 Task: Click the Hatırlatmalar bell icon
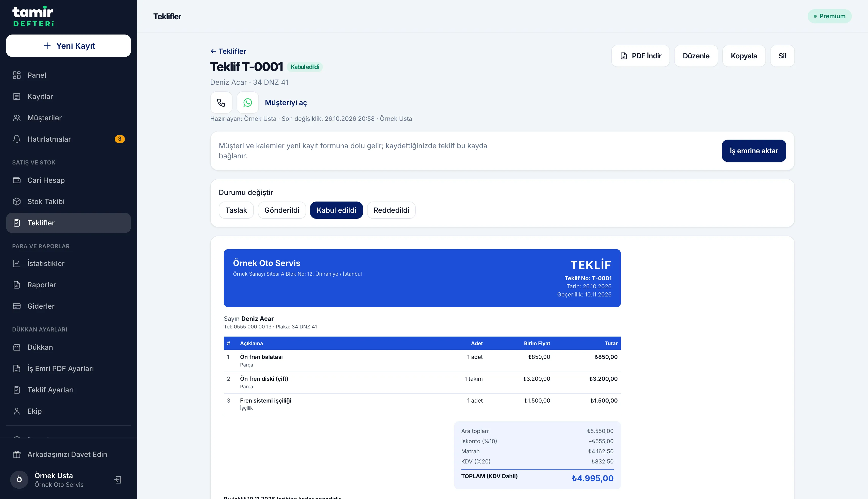tap(17, 139)
